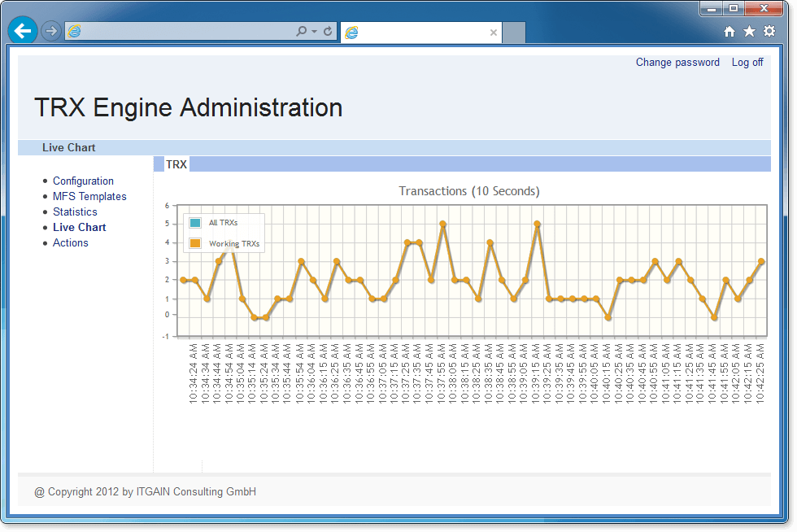Click inside the browser address bar
Screen dimensions: 797x532
pyautogui.click(x=187, y=30)
